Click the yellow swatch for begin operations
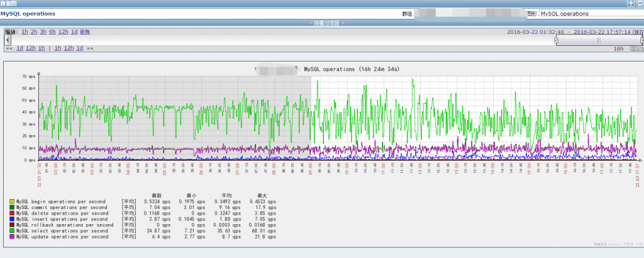This screenshot has height=258, width=644. click(11, 202)
